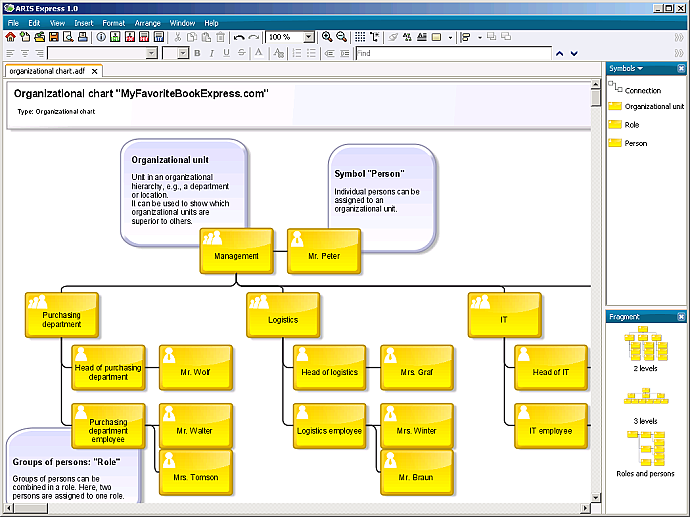
Task: Click the text attribute placement icon
Action: tap(422, 37)
